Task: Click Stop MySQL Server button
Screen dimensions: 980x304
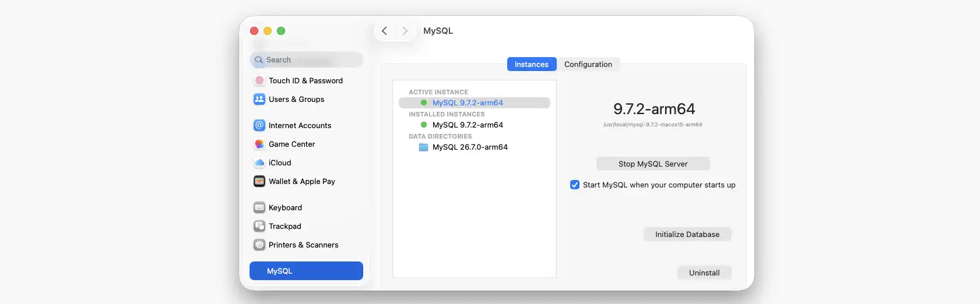Action: pyautogui.click(x=653, y=164)
